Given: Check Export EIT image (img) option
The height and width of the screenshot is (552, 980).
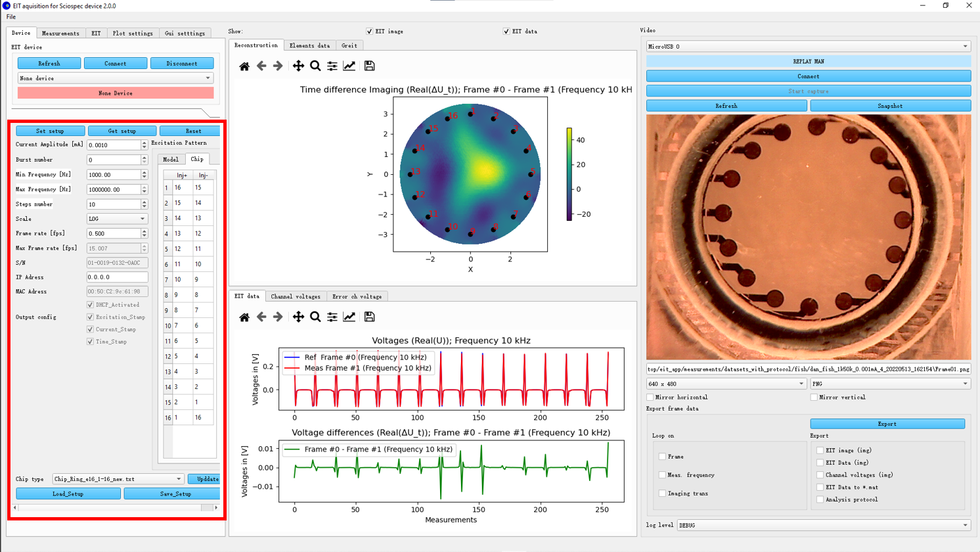Looking at the screenshot, I should [820, 450].
